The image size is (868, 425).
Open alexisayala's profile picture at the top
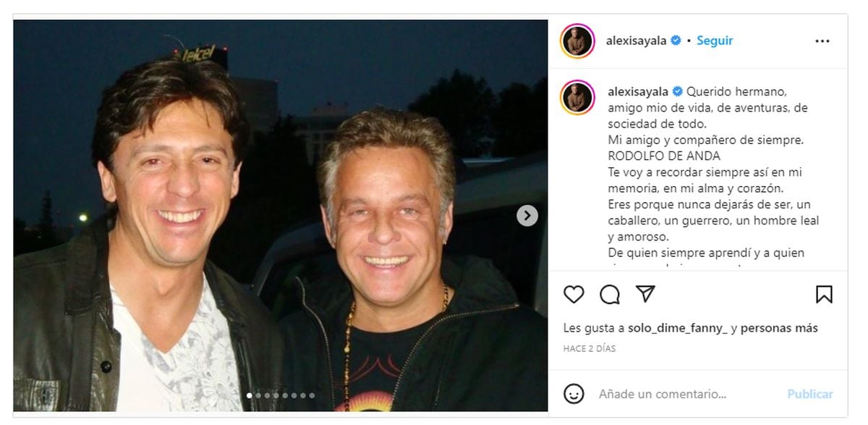click(575, 41)
